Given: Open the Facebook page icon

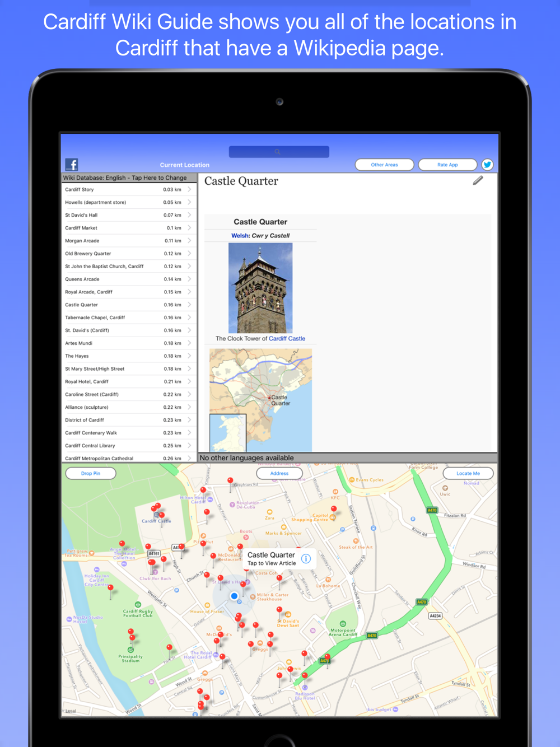Looking at the screenshot, I should [72, 164].
